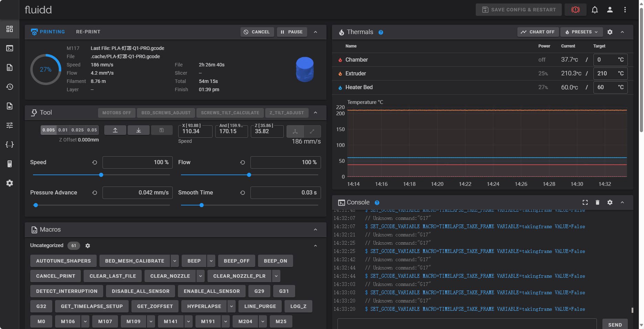Run the AUTOTUNE_SHAPERS macro
This screenshot has height=329, width=644.
point(63,261)
